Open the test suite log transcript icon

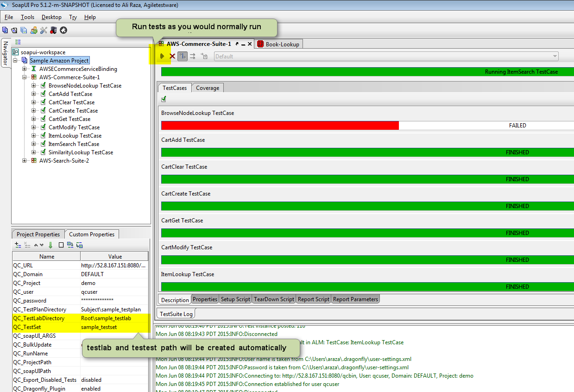pos(204,56)
